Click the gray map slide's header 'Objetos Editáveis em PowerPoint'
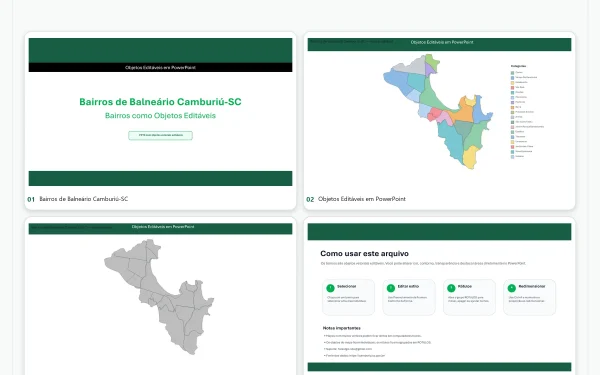The width and height of the screenshot is (600, 375). [x=163, y=227]
